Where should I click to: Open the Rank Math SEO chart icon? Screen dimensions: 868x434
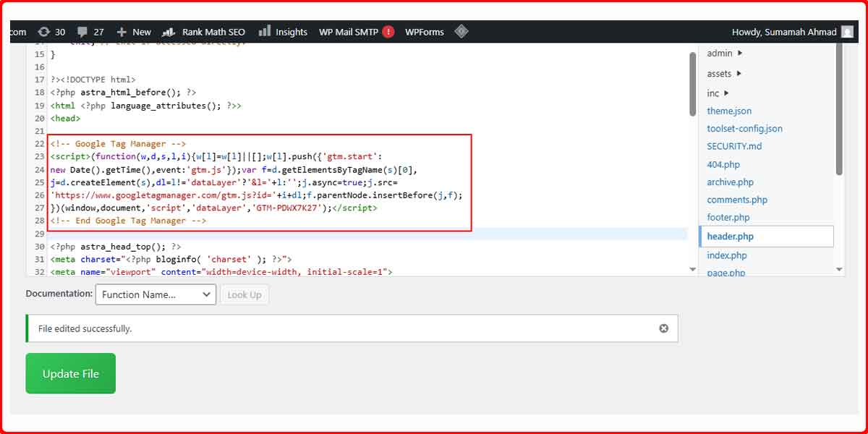[x=169, y=32]
